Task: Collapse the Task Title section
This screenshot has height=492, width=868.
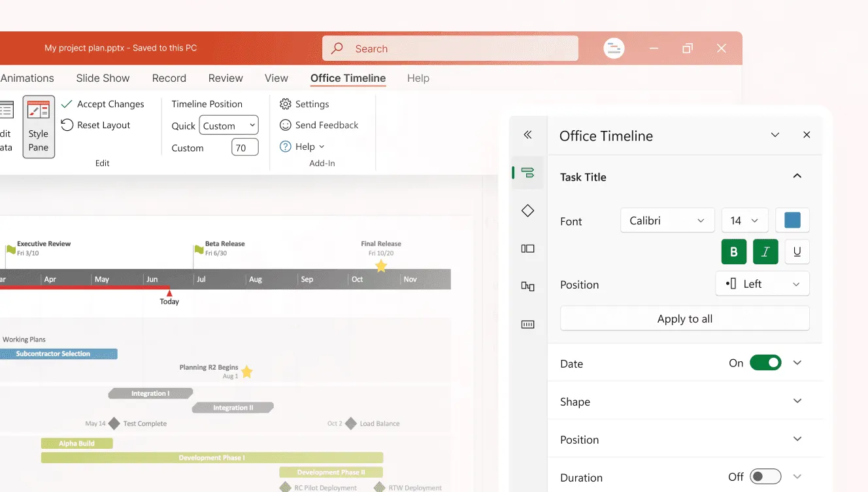Action: [x=797, y=176]
